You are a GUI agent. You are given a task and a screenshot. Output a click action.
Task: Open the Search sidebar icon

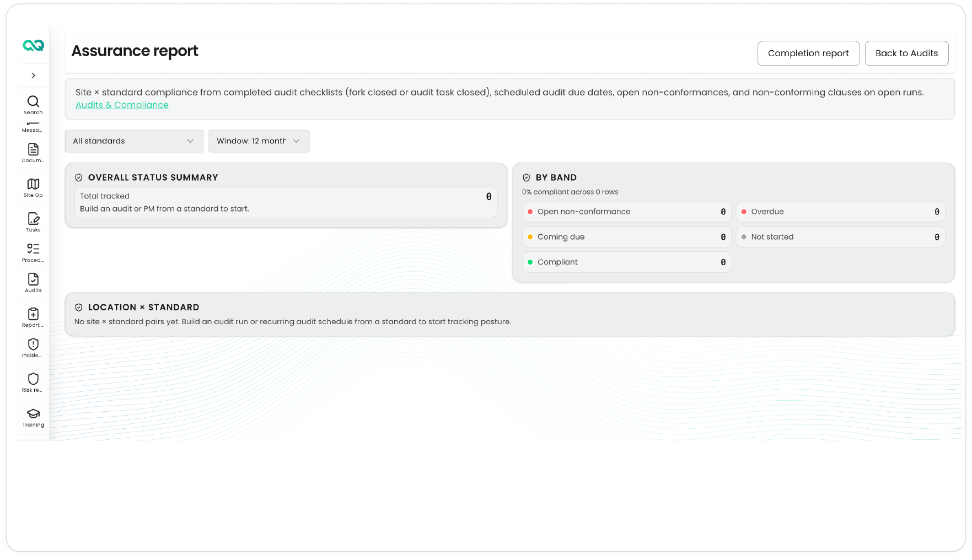coord(33,105)
